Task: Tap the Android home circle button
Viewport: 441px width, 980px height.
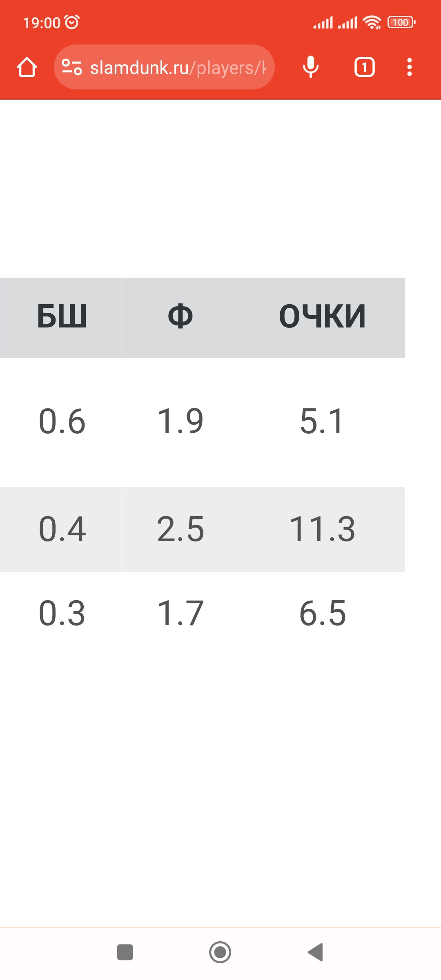Action: (220, 952)
